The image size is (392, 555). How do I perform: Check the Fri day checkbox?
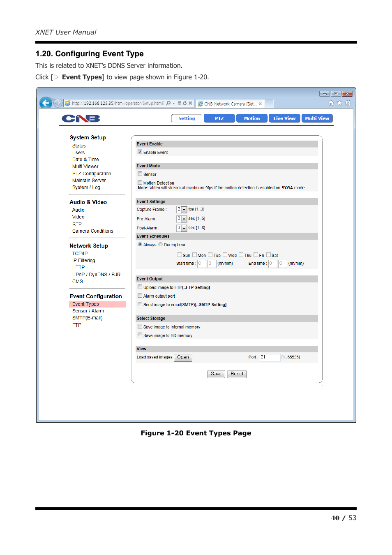click(x=256, y=255)
